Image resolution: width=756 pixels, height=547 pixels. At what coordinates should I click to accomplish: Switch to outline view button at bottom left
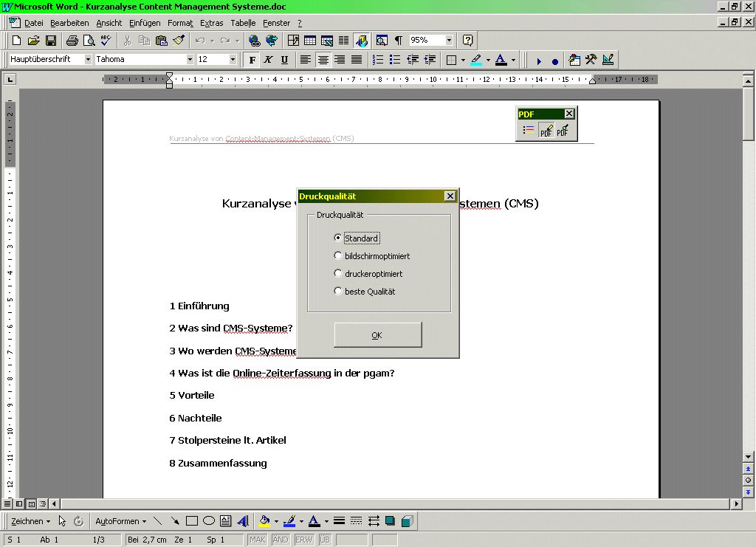[43, 503]
